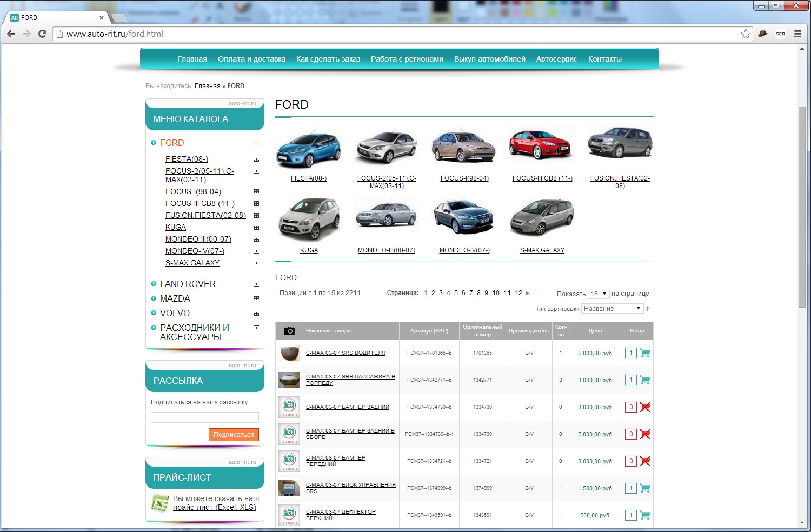This screenshot has height=532, width=811.
Task: Add ДЕФЛЕКТОР ВЕРХНИЙ to cart
Action: pos(645,515)
